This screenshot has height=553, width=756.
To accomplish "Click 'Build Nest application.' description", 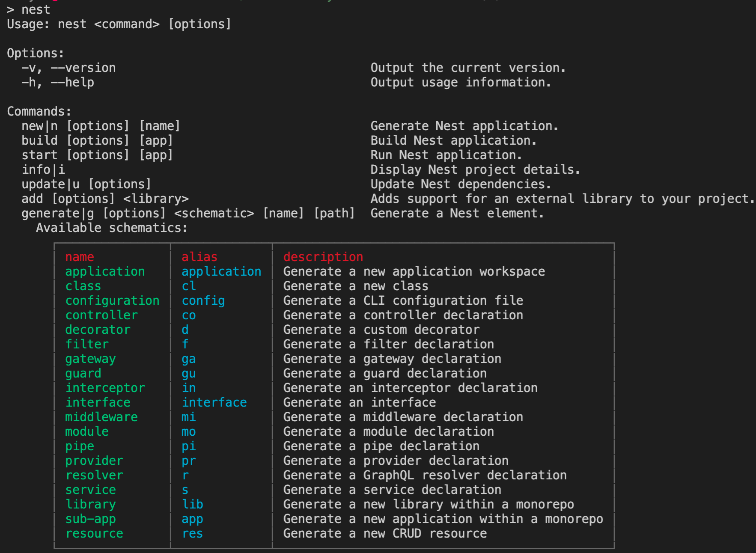I will coord(453,141).
